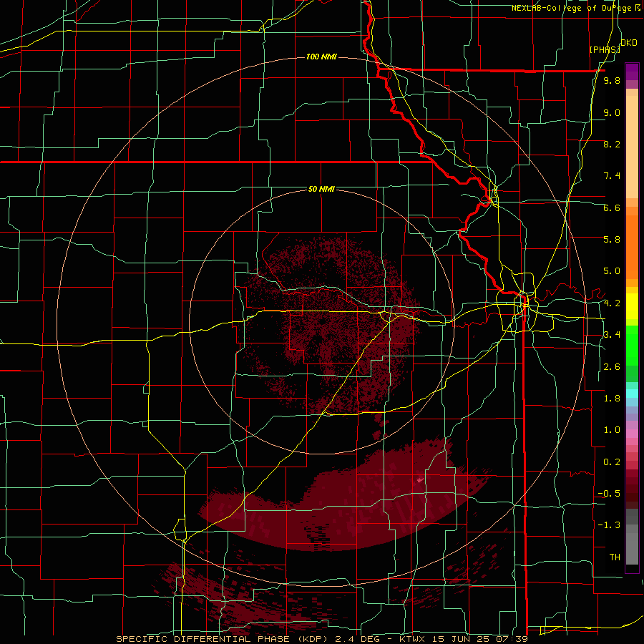
Task: Select the 5.0 scale value
Action: click(612, 271)
